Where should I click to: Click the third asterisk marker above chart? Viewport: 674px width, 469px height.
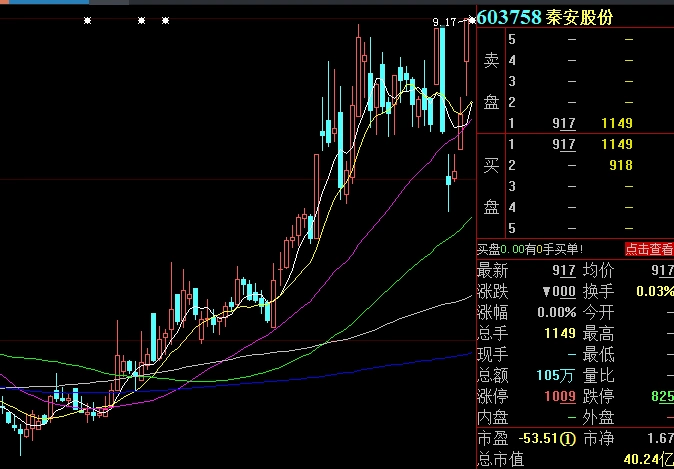(166, 20)
